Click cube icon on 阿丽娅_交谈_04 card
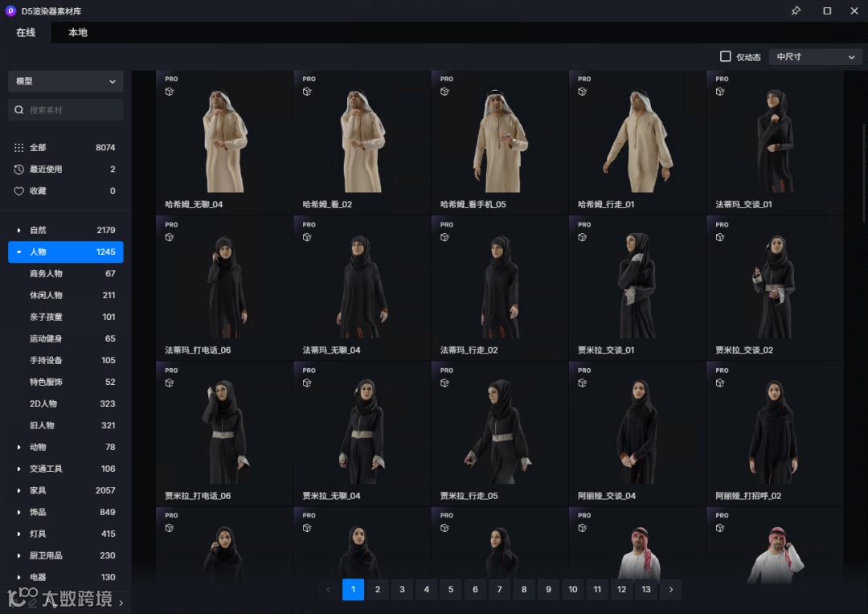This screenshot has width=868, height=614. point(583,383)
